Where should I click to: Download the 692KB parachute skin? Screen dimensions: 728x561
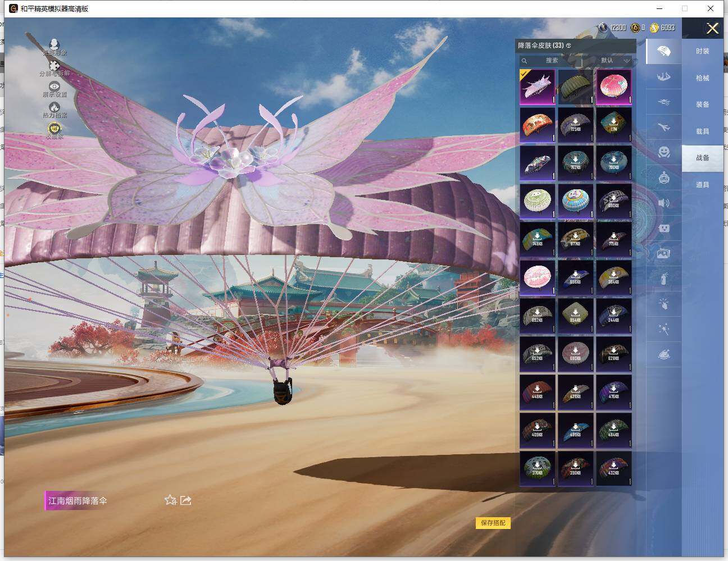[x=538, y=316]
